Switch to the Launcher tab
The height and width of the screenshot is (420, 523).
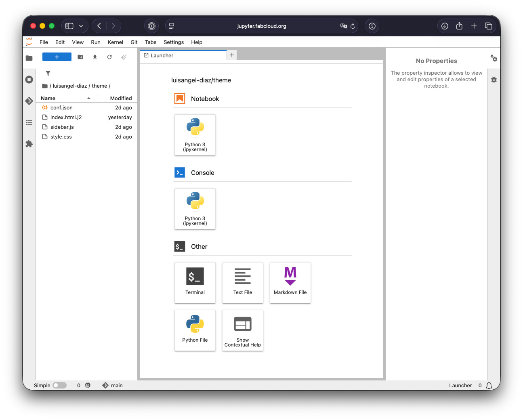click(162, 55)
